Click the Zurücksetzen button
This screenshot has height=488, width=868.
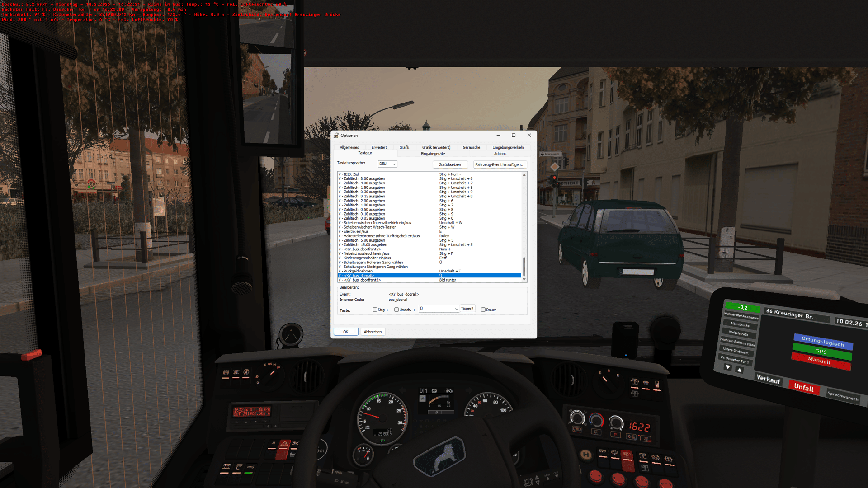pyautogui.click(x=450, y=165)
